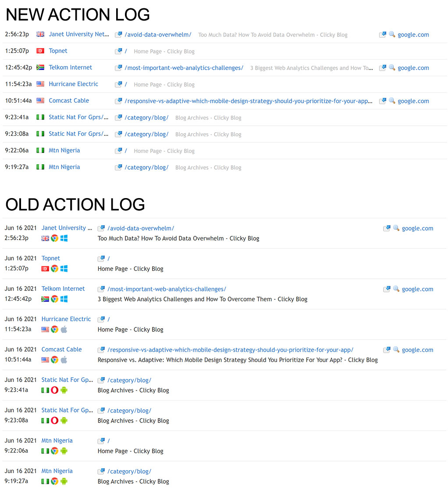
Task: Click Chrome icon in old log 9:22:06a row
Action: tap(54, 450)
